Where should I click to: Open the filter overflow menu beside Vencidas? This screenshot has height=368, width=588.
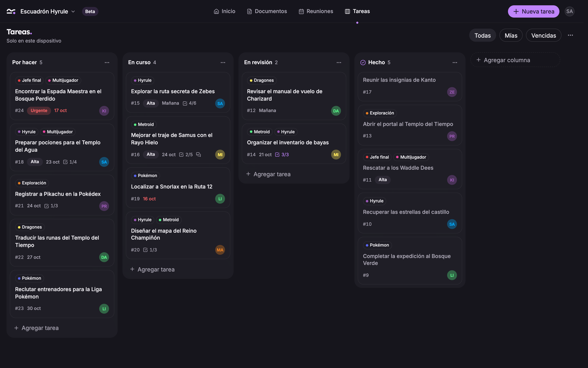pyautogui.click(x=570, y=35)
